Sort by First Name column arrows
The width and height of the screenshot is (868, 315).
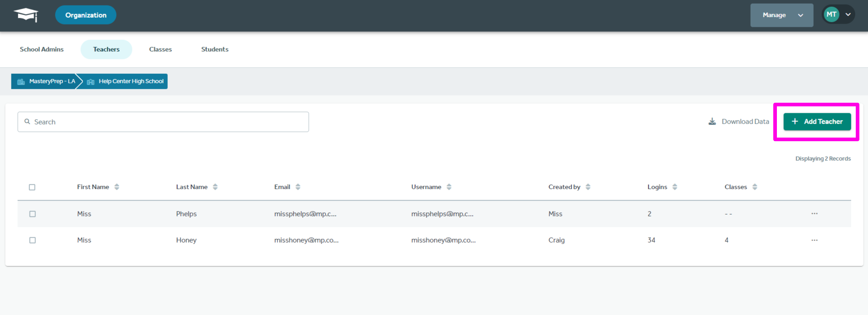[117, 187]
